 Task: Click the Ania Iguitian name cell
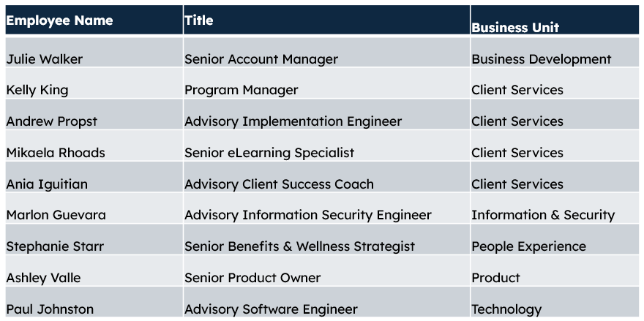(94, 176)
